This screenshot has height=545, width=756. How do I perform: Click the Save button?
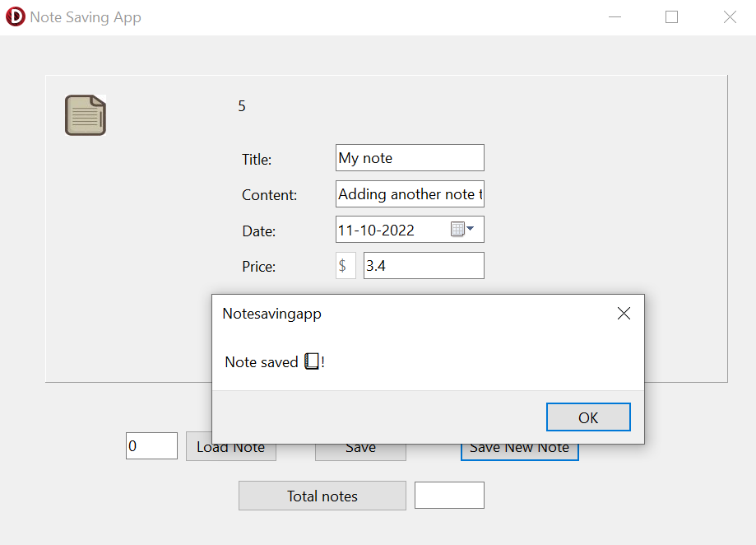pos(360,447)
